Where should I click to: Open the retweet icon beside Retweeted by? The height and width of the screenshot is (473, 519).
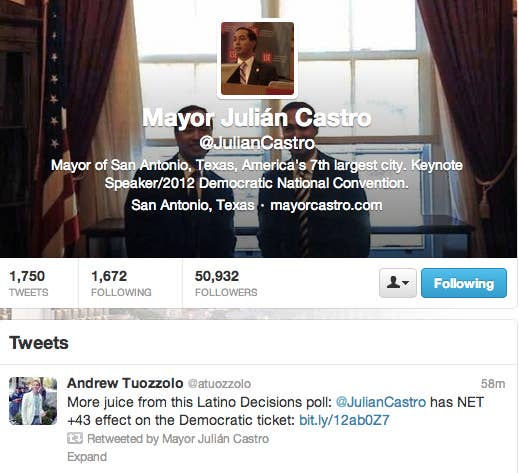coord(75,438)
